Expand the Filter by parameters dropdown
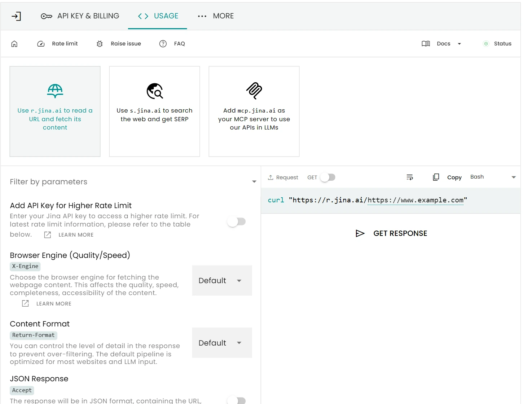Image resolution: width=532 pixels, height=404 pixels. (x=254, y=182)
